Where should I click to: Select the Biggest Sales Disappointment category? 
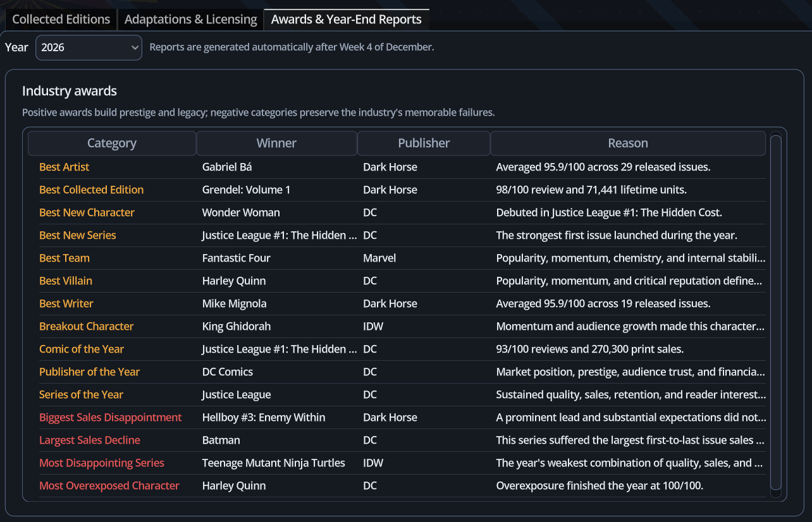point(111,418)
